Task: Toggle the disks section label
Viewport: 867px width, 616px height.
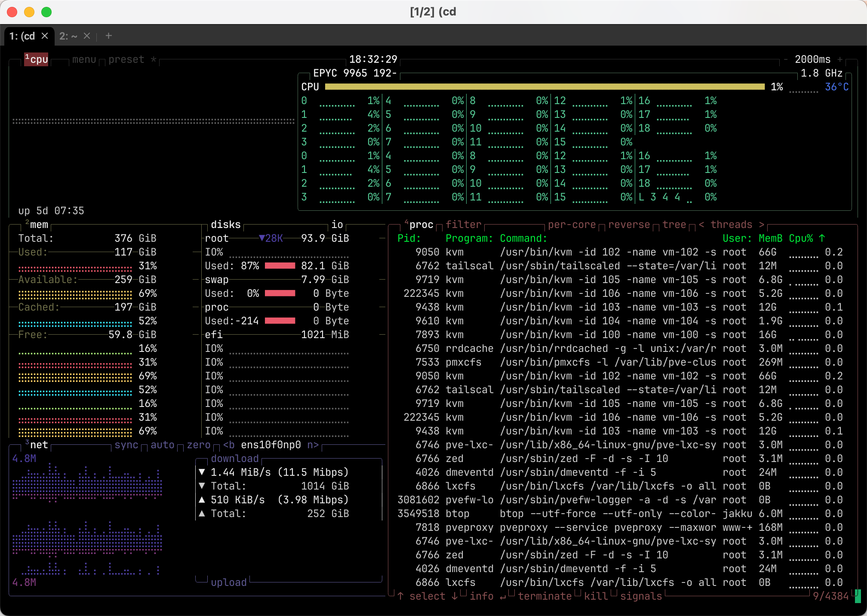Action: tap(226, 225)
